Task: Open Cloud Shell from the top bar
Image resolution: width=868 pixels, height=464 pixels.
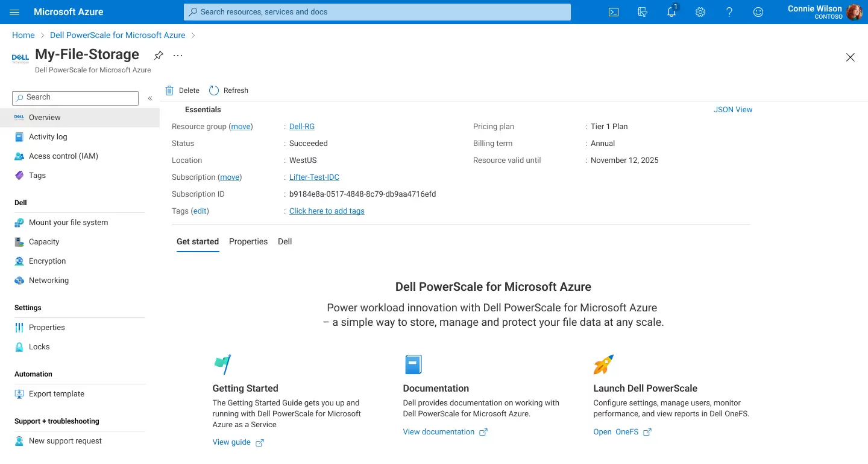Action: (613, 12)
